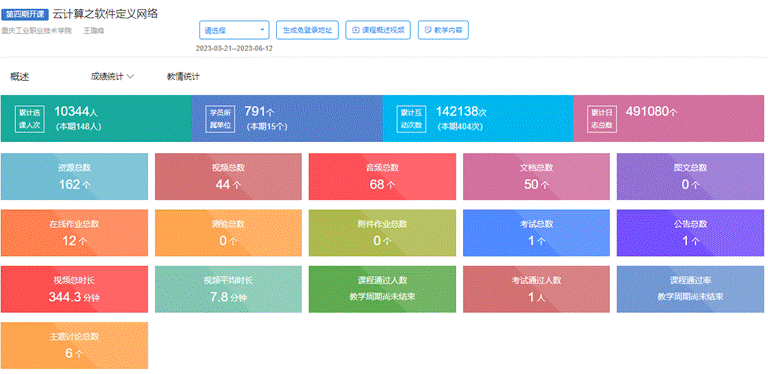Click the (本期15个) text

(x=266, y=127)
